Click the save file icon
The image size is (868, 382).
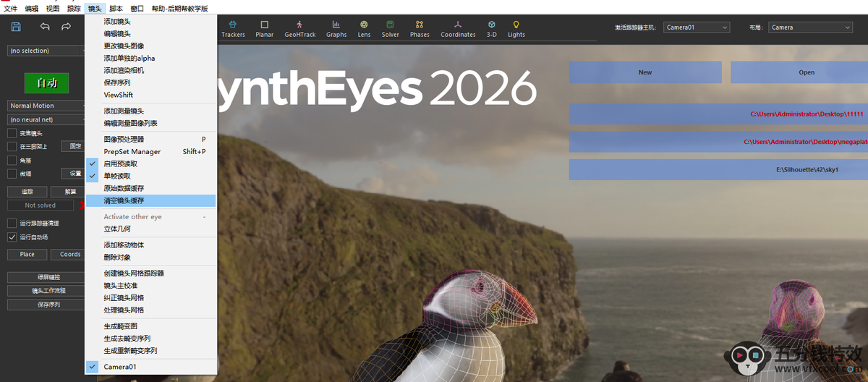pyautogui.click(x=16, y=27)
